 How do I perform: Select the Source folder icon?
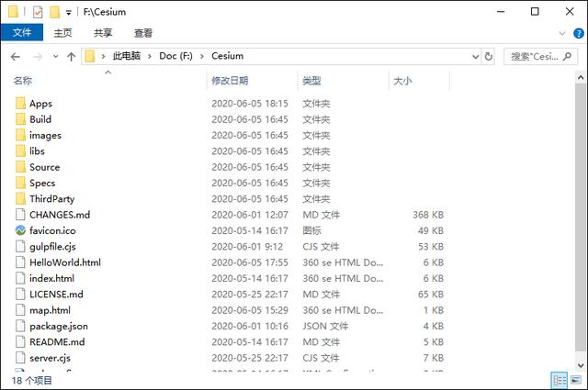pyautogui.click(x=20, y=167)
